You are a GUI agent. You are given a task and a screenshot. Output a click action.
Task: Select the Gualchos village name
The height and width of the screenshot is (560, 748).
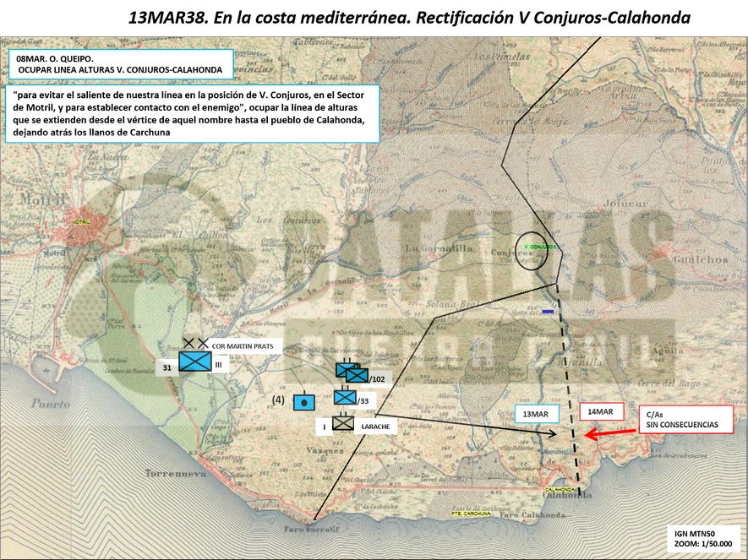tap(701, 260)
